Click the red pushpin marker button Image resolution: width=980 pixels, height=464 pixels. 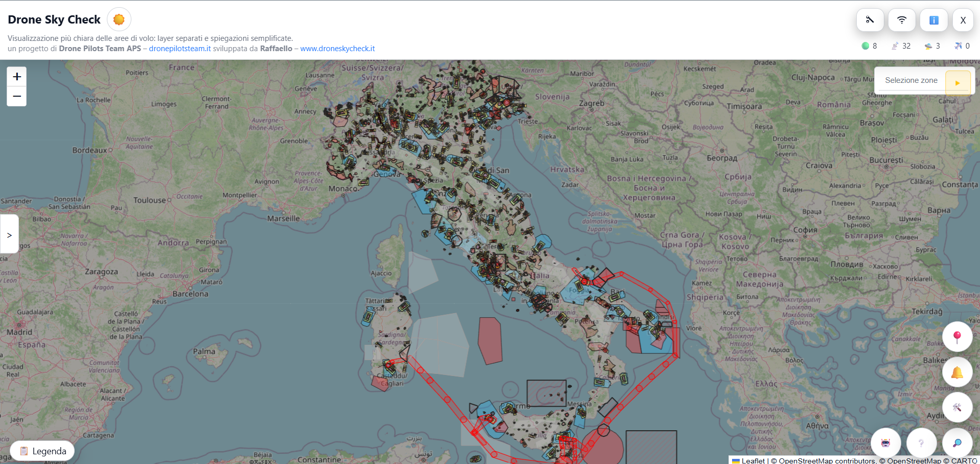click(x=957, y=337)
